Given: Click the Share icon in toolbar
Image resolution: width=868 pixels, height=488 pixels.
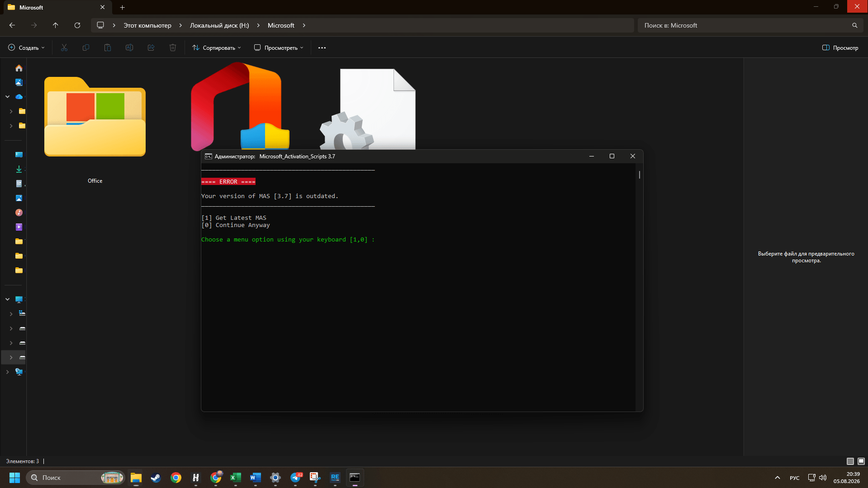Looking at the screenshot, I should [151, 47].
